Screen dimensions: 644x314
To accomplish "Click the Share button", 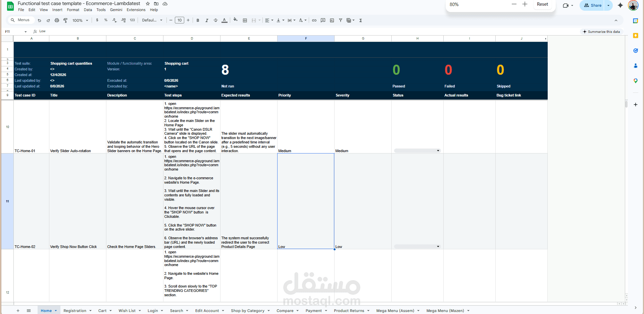I will pyautogui.click(x=593, y=5).
